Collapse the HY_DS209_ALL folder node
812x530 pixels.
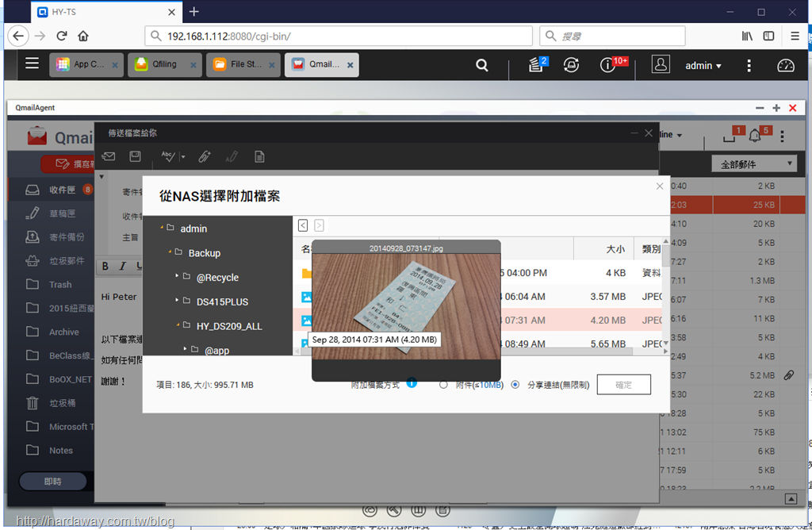[178, 325]
